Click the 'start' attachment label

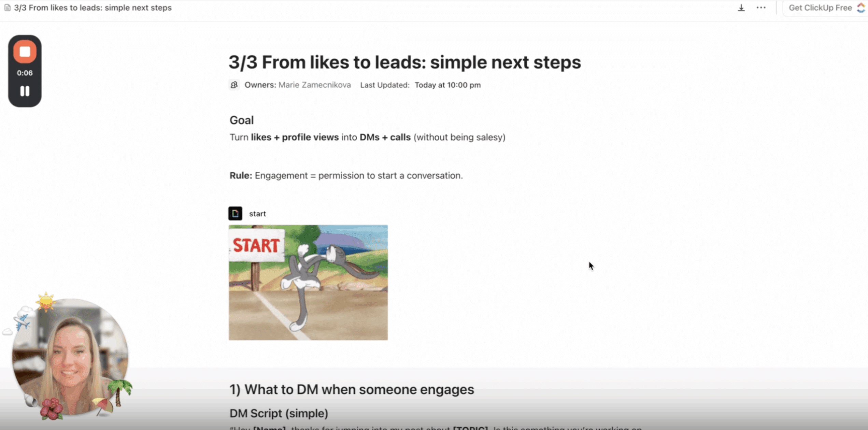click(x=257, y=214)
